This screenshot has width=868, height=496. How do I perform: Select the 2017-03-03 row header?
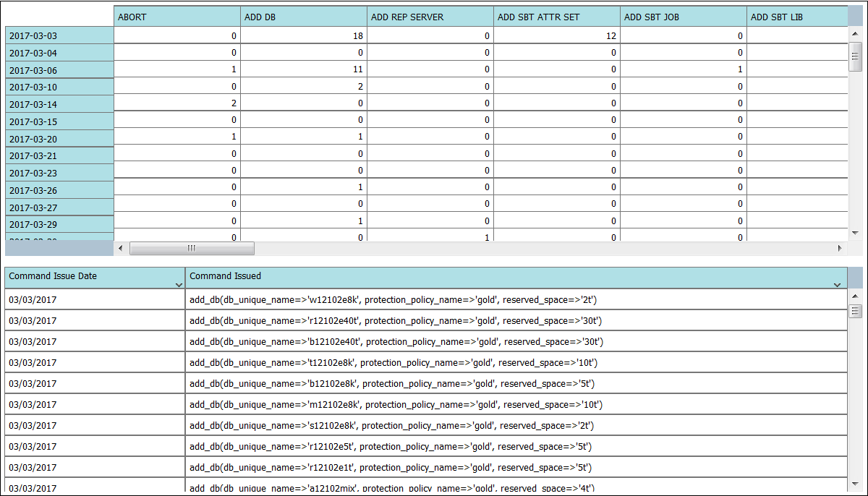[59, 35]
